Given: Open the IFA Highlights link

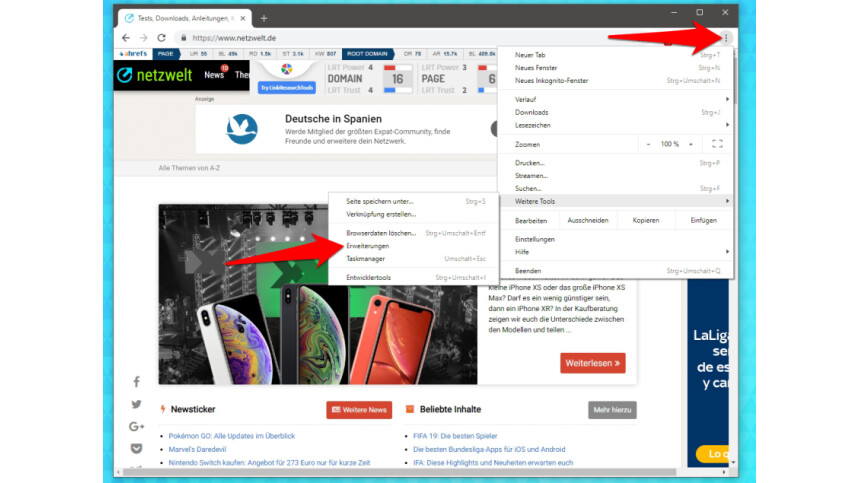Looking at the screenshot, I should (x=493, y=463).
